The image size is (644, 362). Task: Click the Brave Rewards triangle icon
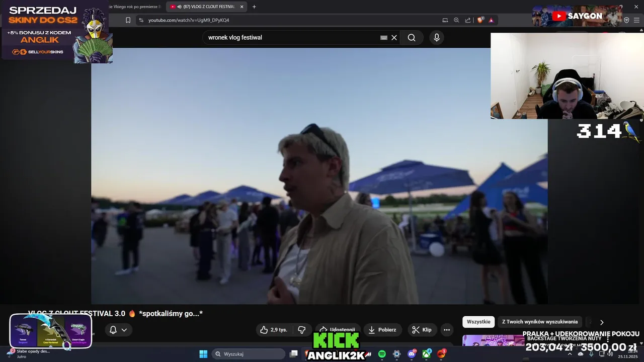pos(491,20)
